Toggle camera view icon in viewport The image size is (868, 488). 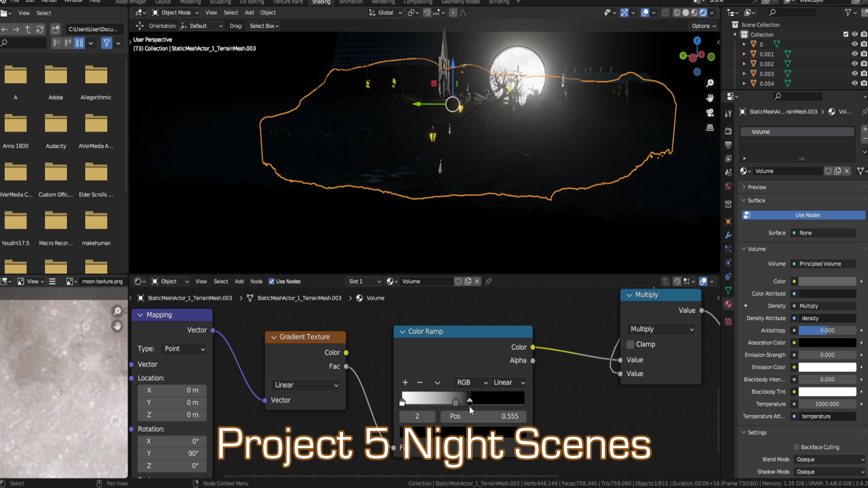click(x=710, y=113)
